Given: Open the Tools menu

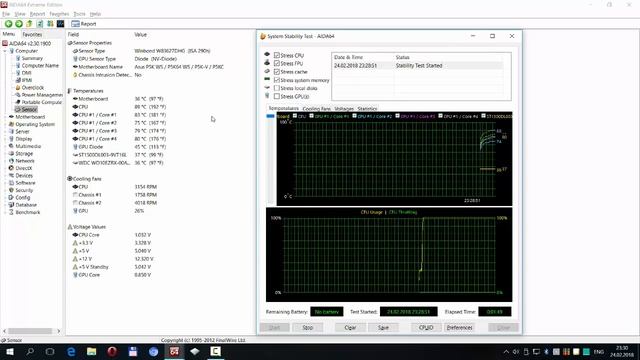Looking at the screenshot, I should [80, 14].
